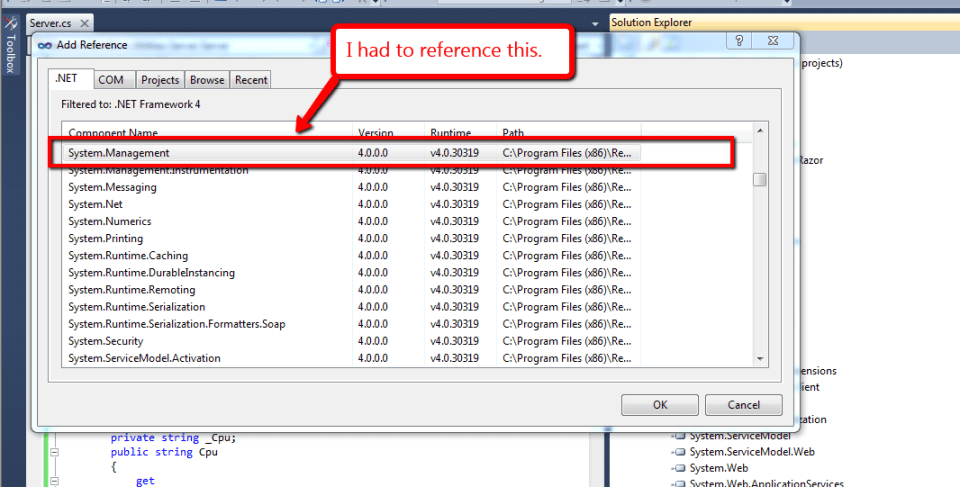Select System.Runtime.Serialization.Formatters.Soap component
The width and height of the screenshot is (960, 487).
176,325
